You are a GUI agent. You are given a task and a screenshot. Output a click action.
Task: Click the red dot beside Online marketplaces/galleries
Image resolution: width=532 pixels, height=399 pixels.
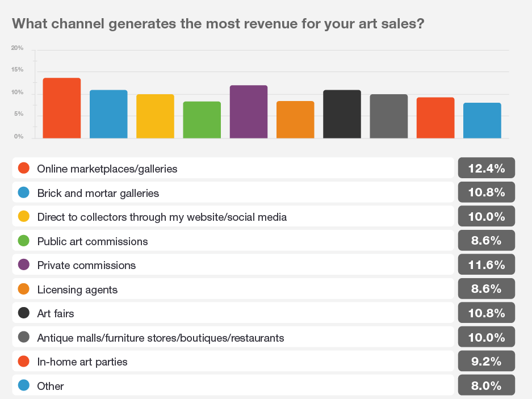point(24,169)
